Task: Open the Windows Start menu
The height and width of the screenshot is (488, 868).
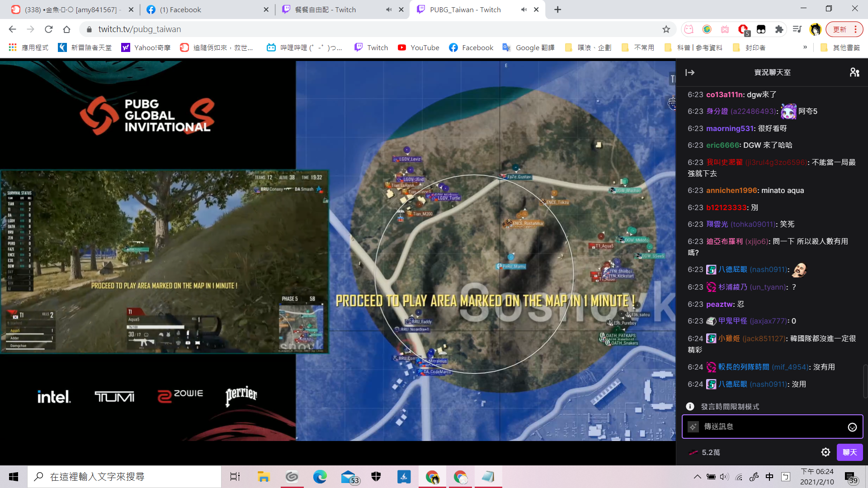Action: tap(14, 477)
